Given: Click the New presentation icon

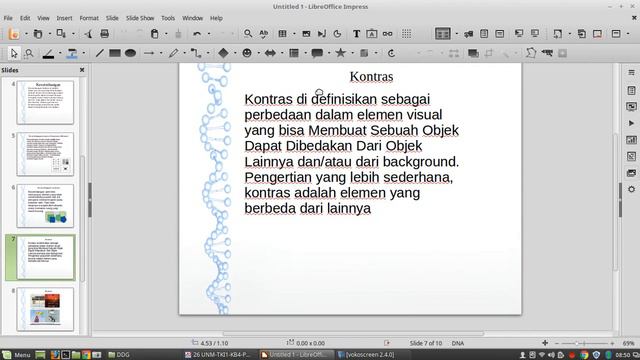Looking at the screenshot, I should [13, 34].
